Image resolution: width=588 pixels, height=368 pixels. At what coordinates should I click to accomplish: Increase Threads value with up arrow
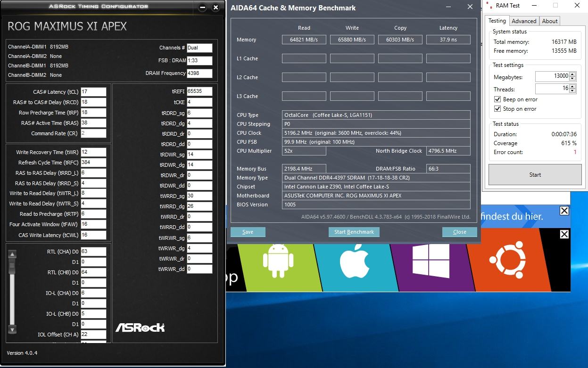click(x=572, y=87)
